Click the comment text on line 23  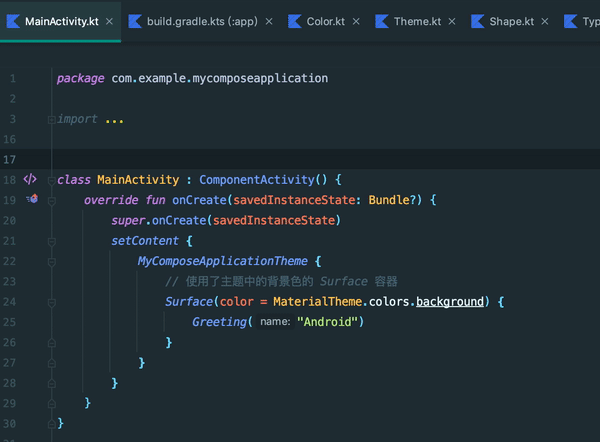point(281,281)
